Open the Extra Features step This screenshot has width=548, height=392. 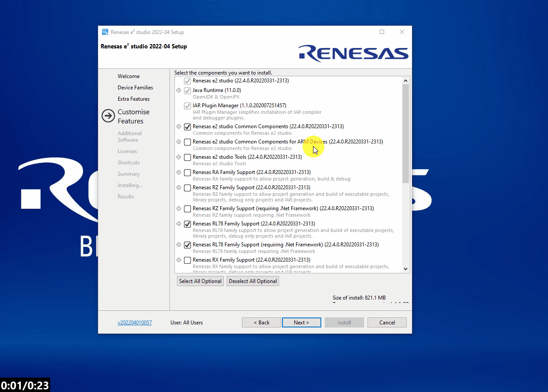point(133,99)
